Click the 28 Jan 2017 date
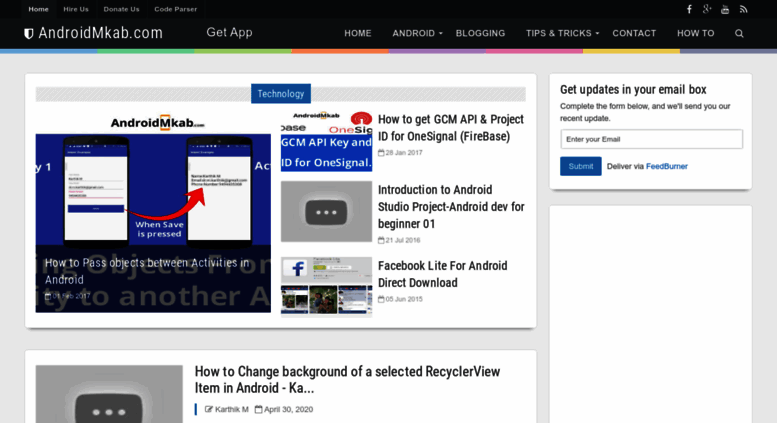 [x=403, y=153]
